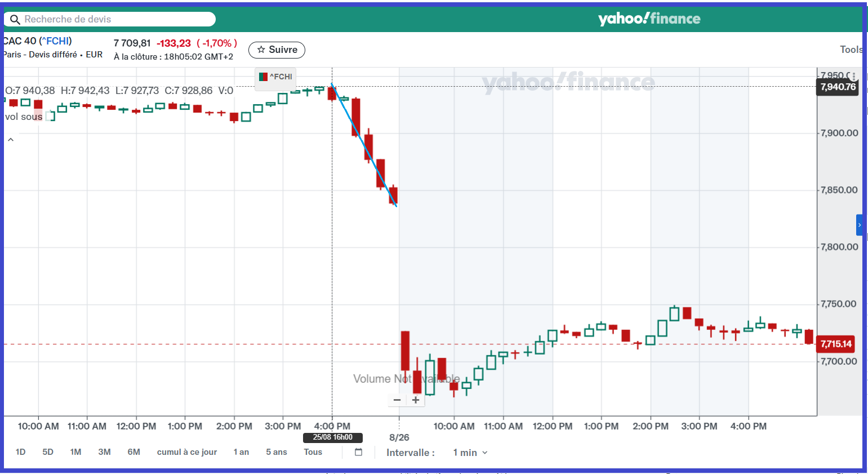Screen dimensions: 868x474
Task: Zoom in the chart with plus button
Action: [416, 400]
